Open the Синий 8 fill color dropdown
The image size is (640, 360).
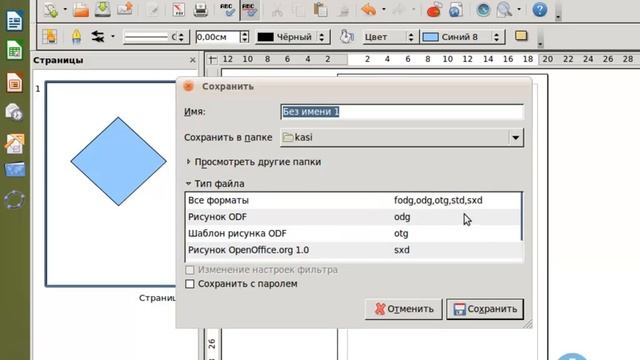pos(462,37)
